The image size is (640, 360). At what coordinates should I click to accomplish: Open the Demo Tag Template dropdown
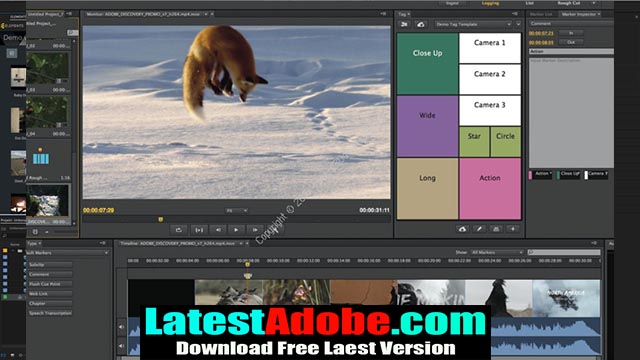click(473, 24)
